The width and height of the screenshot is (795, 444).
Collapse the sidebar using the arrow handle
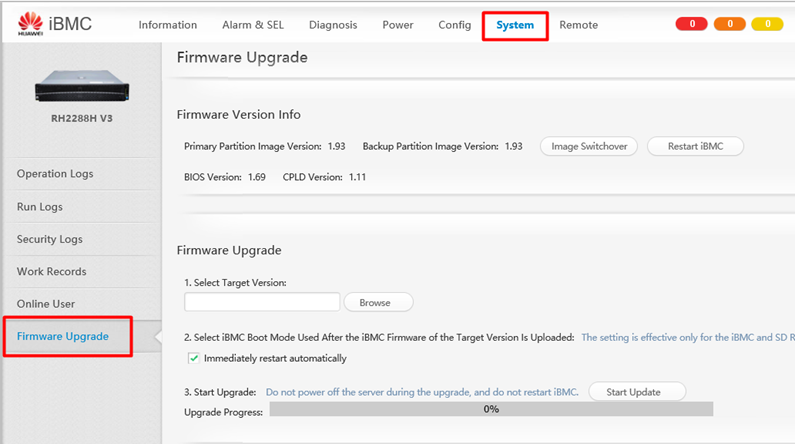155,337
